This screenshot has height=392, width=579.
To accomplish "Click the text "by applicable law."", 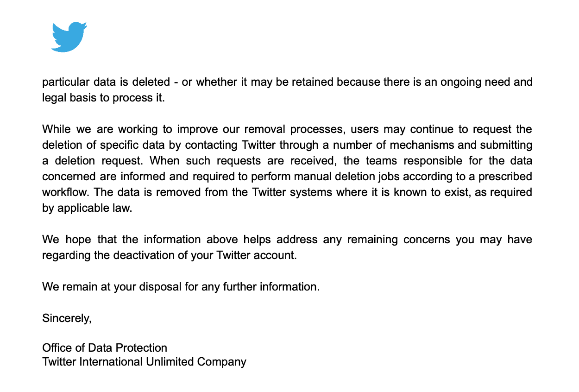I will [87, 209].
